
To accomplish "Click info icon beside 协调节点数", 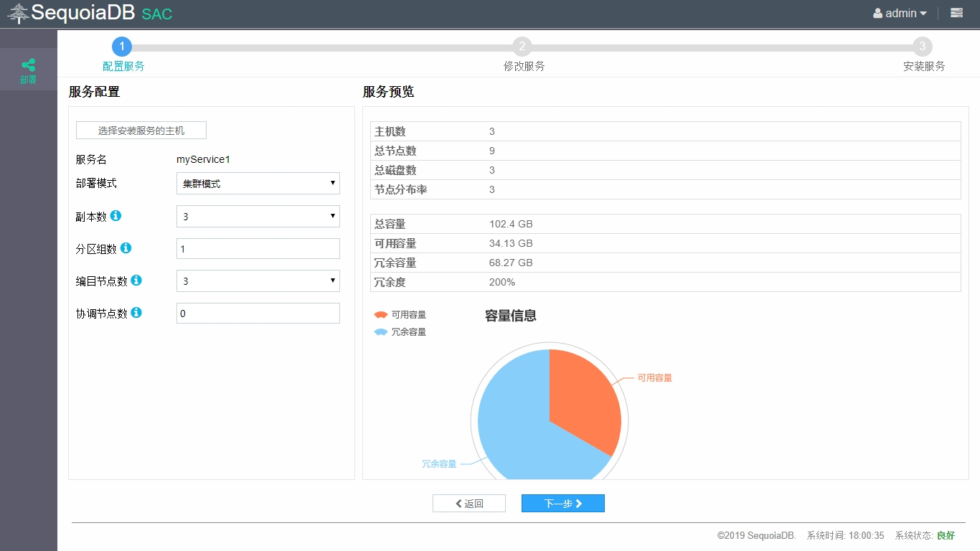I will [x=136, y=312].
